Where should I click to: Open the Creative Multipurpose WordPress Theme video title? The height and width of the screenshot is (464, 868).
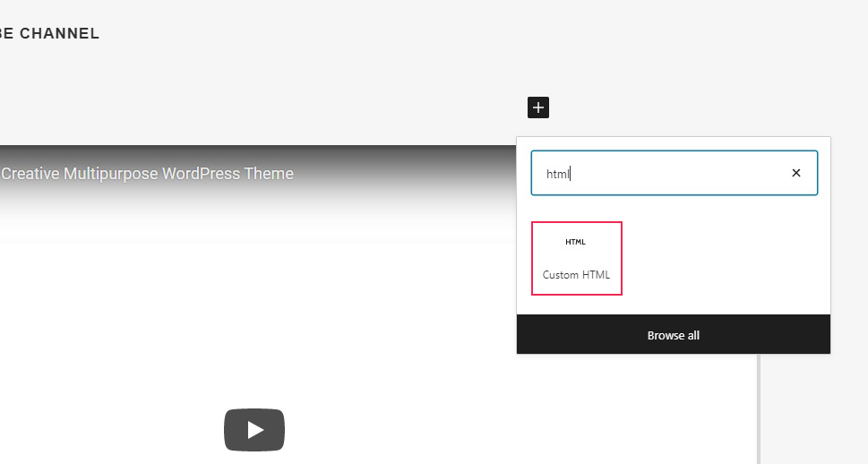pos(147,173)
